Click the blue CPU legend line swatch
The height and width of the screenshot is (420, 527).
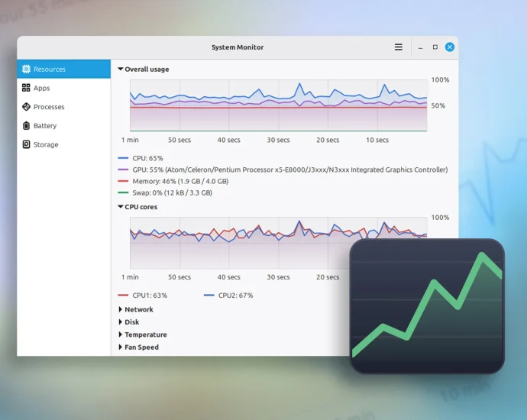click(x=123, y=158)
